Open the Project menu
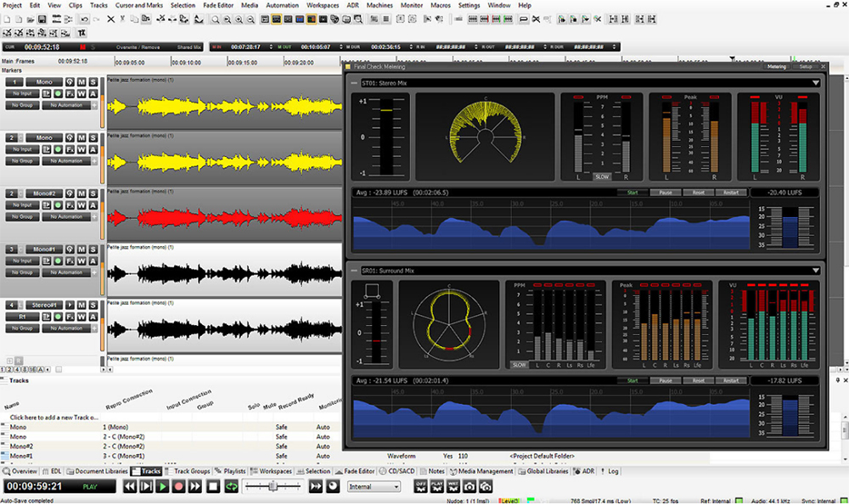The height and width of the screenshot is (504, 849). [x=13, y=5]
